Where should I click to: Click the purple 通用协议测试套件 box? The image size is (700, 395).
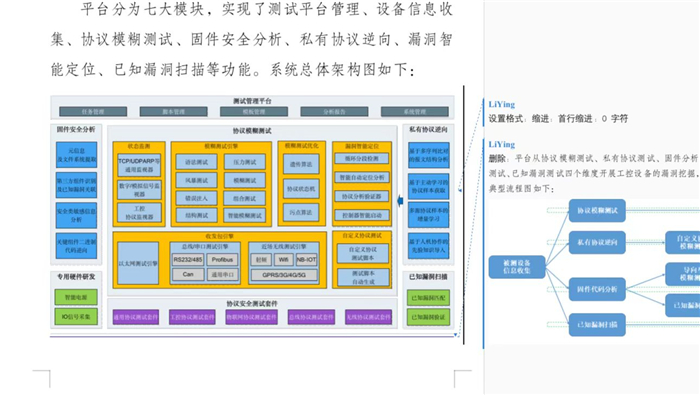click(136, 317)
